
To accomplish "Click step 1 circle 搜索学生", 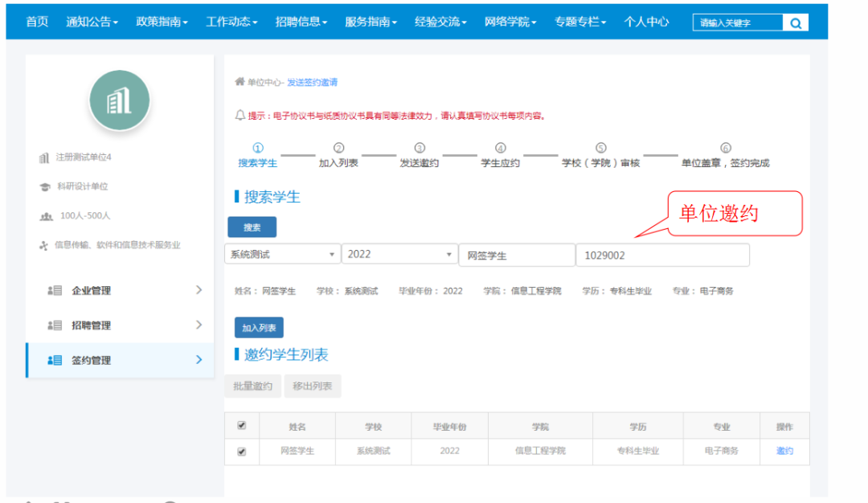I will (258, 148).
